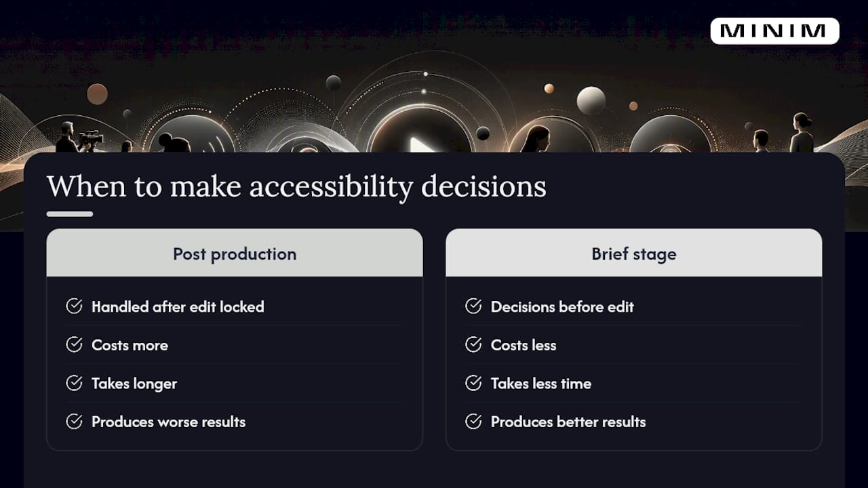Click the Decisions before edit text

tap(562, 307)
